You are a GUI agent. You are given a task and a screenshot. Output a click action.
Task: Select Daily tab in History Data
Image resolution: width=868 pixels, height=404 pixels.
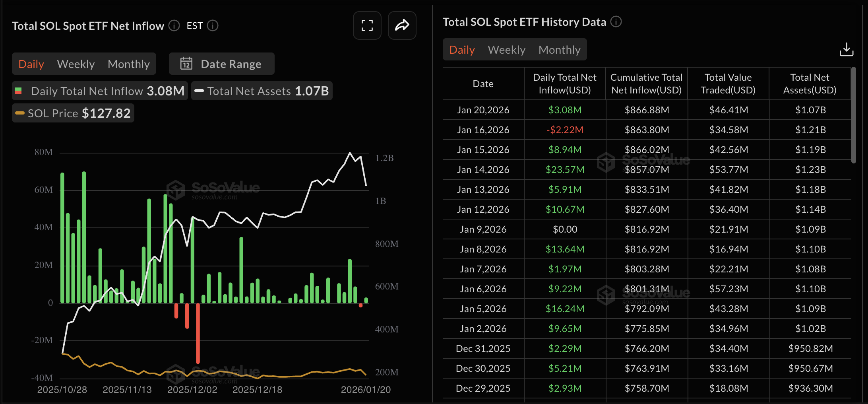462,50
